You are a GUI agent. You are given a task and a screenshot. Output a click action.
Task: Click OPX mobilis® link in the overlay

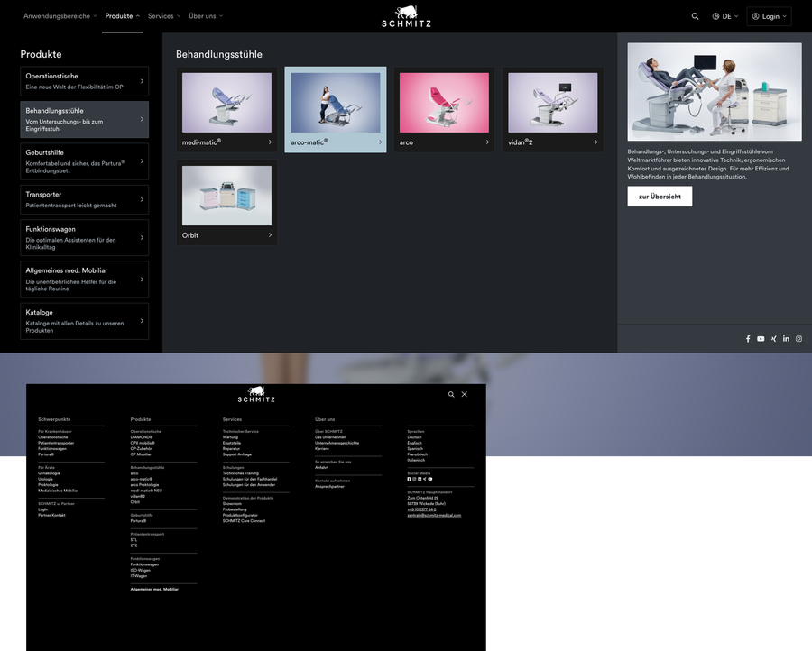143,443
